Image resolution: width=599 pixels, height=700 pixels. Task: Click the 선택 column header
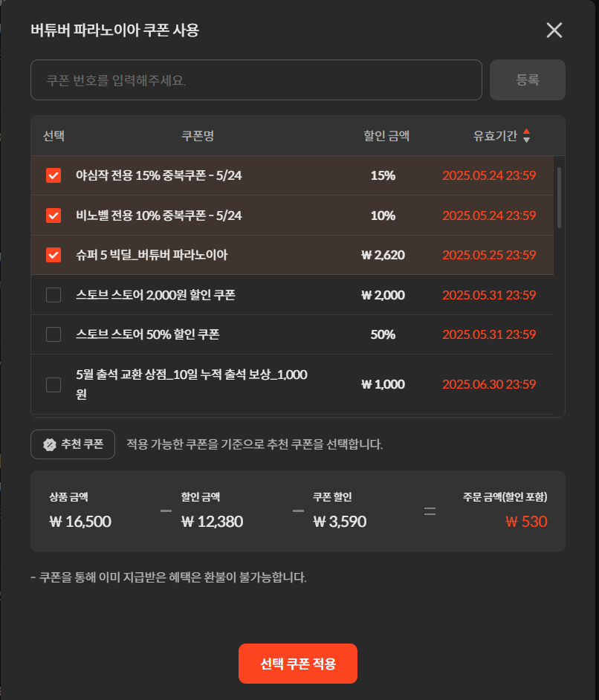[54, 136]
